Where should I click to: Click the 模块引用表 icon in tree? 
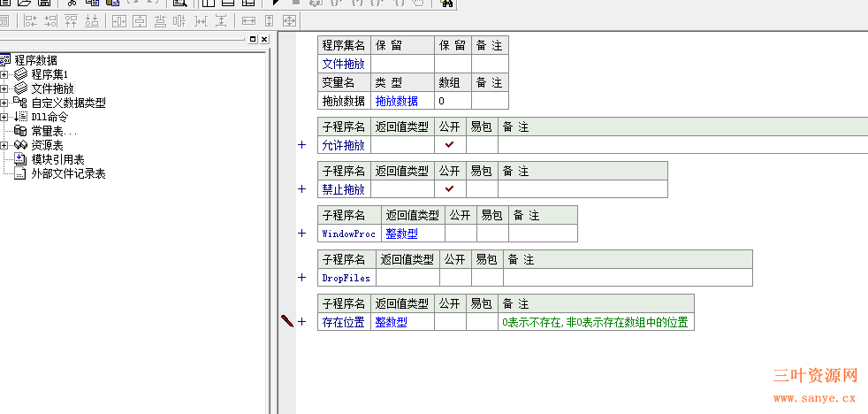pos(21,159)
